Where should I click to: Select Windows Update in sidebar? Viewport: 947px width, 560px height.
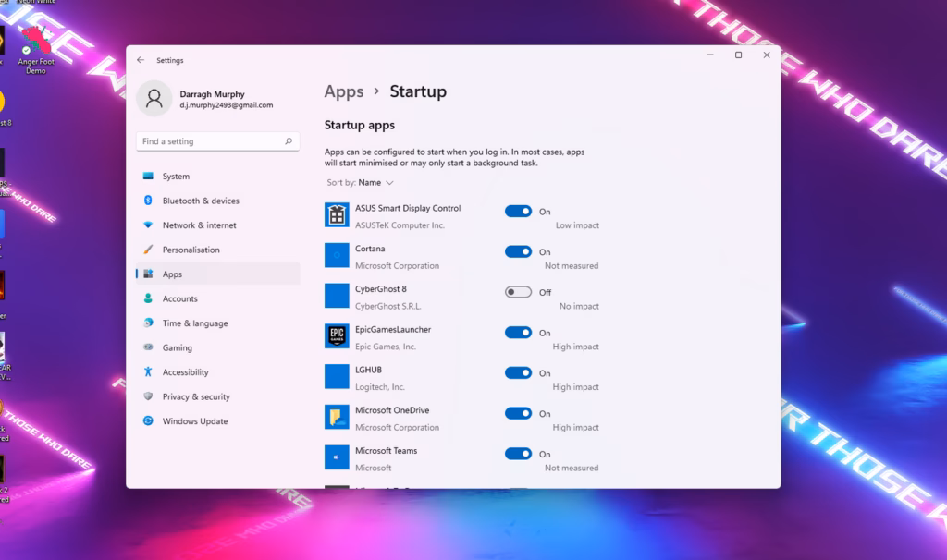218,420
